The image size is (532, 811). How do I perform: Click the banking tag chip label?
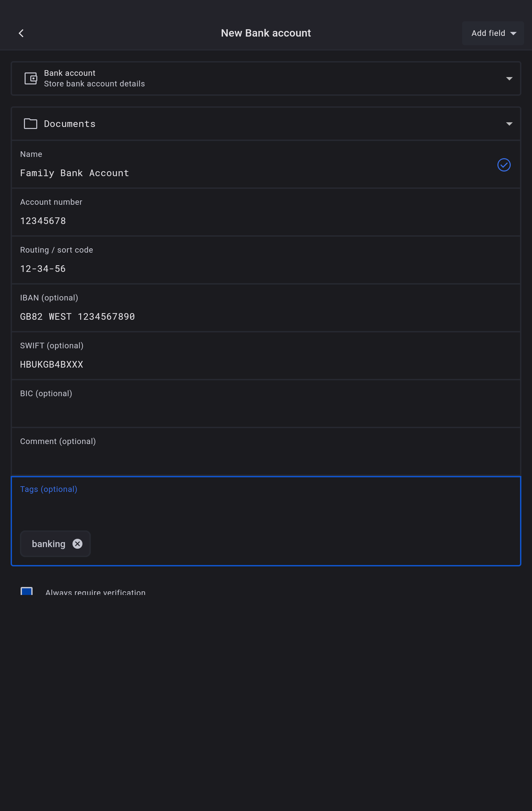[x=49, y=544]
